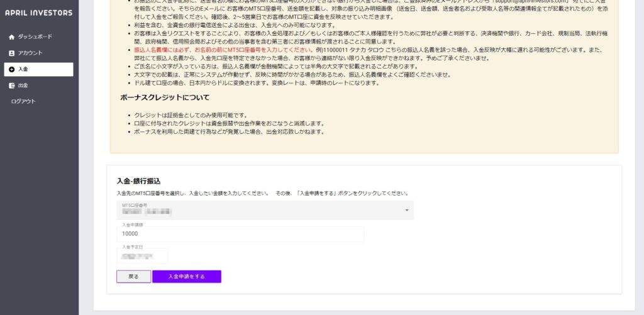The image size is (644, 315).
Task: Log out via ログアウト
Action: click(x=23, y=101)
